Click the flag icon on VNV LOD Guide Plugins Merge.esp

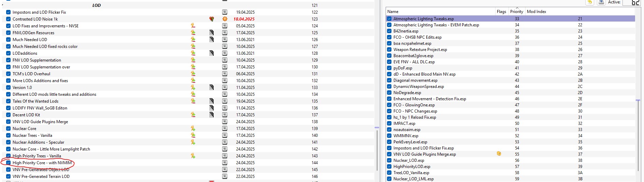tap(499, 154)
